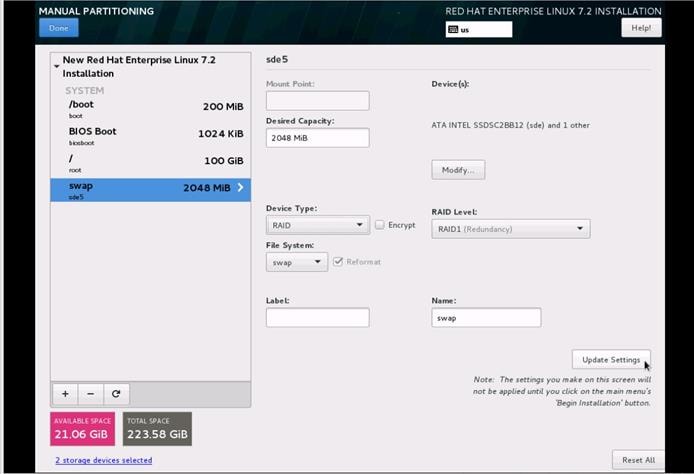Click the chevron arrow on the swap row

(x=240, y=187)
